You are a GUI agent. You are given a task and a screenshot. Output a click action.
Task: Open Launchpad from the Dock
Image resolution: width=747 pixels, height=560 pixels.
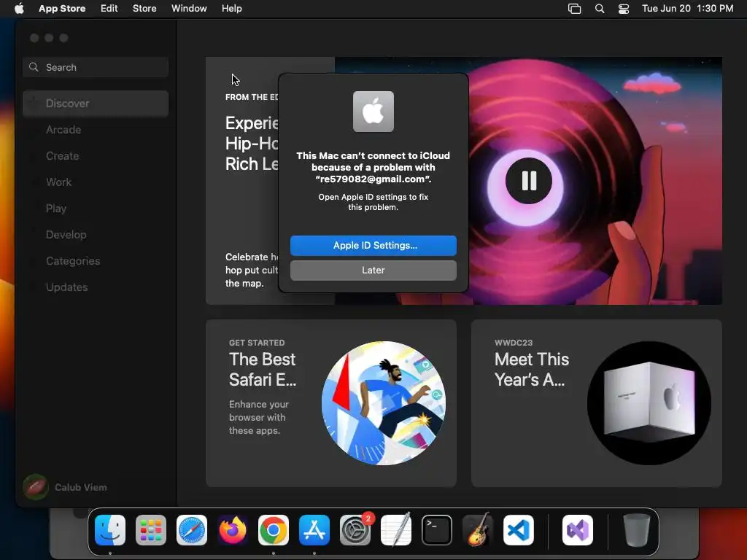pyautogui.click(x=151, y=530)
